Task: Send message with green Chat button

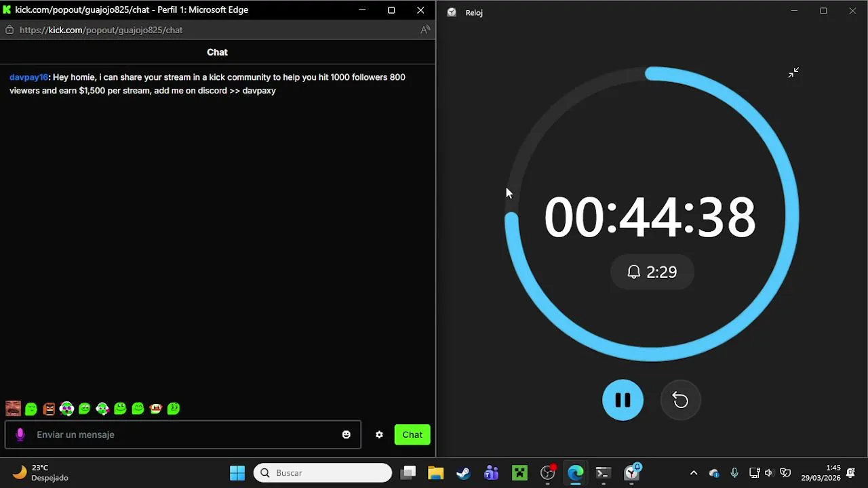Action: point(412,434)
